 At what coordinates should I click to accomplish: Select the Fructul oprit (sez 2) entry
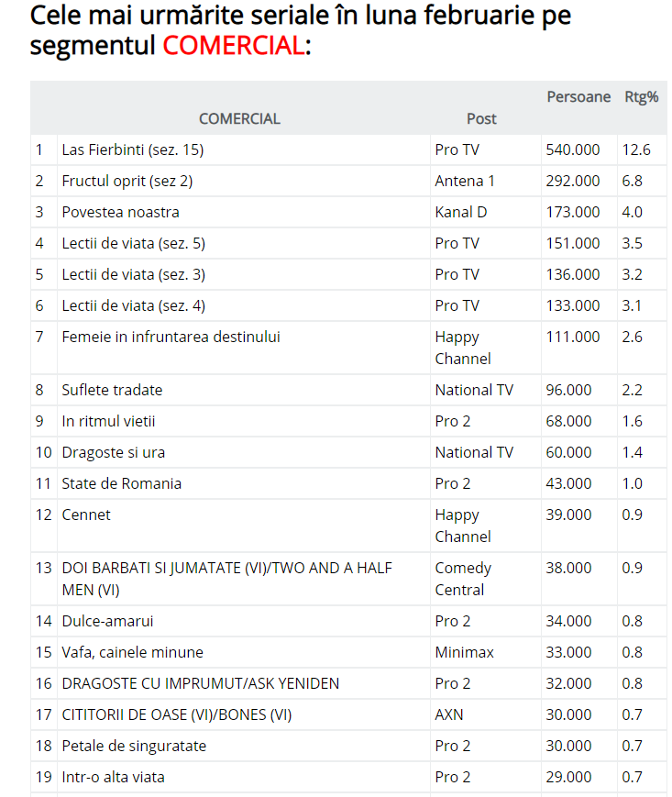[x=127, y=181]
